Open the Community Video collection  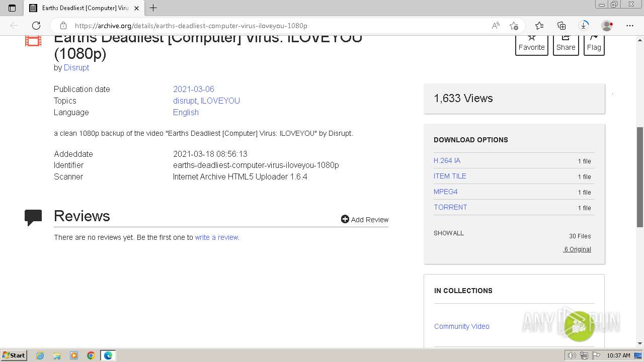point(462,326)
